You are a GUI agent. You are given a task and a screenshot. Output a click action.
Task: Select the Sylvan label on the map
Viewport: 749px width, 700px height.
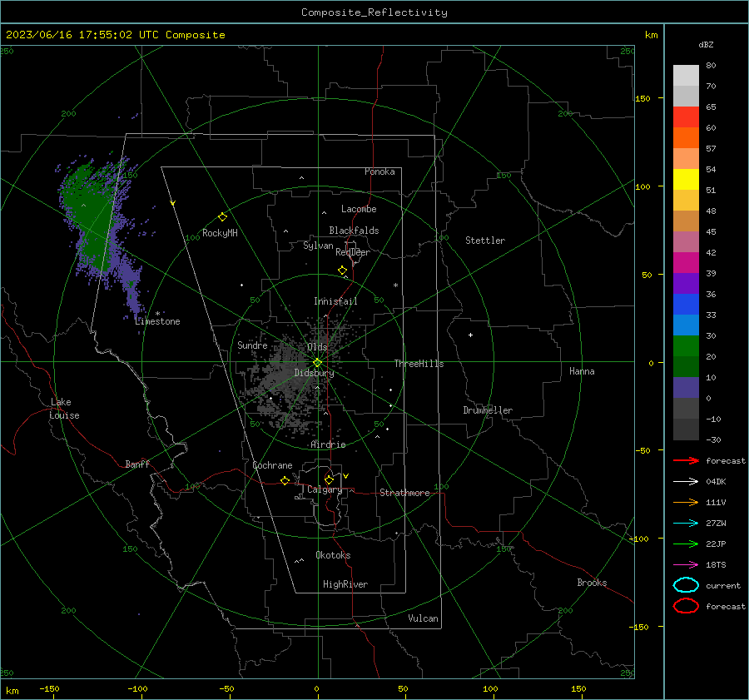coord(318,246)
